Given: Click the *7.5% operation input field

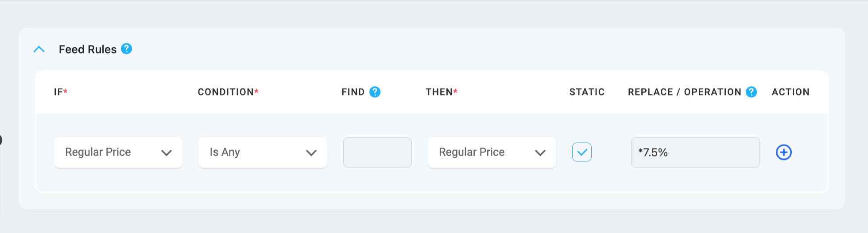Looking at the screenshot, I should pyautogui.click(x=695, y=152).
